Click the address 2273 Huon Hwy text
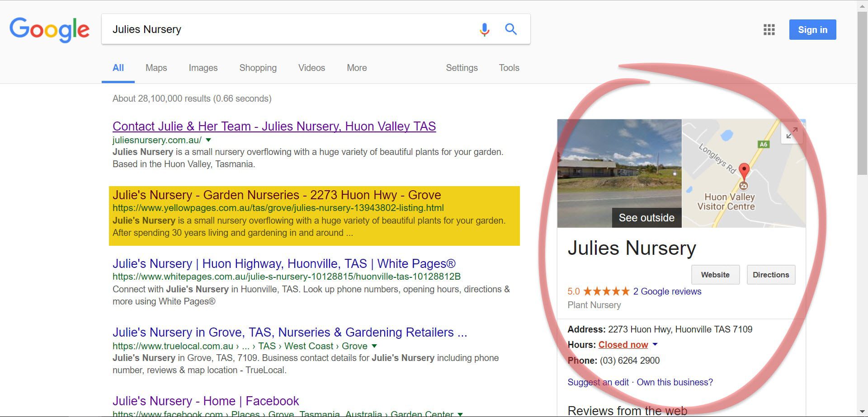 click(680, 329)
